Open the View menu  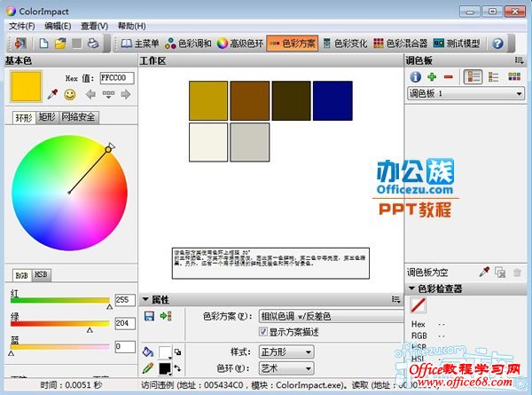point(94,26)
